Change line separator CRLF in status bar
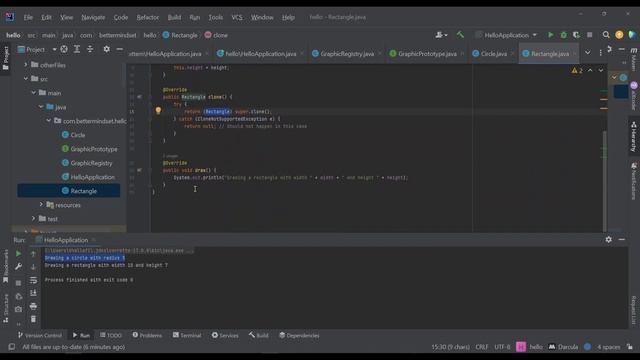The image size is (640, 360). [x=482, y=347]
